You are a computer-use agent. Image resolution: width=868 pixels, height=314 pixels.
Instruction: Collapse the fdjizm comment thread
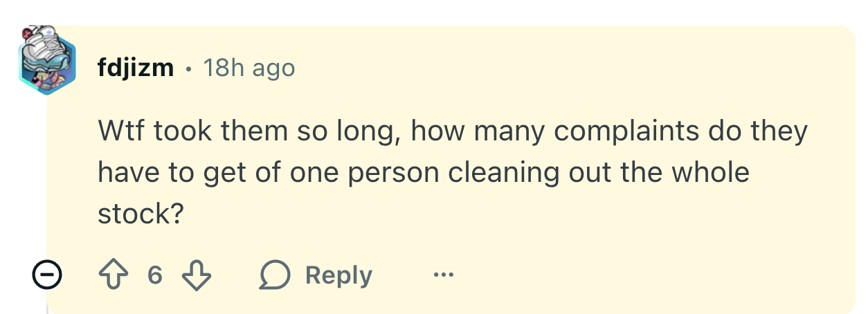[x=47, y=276]
